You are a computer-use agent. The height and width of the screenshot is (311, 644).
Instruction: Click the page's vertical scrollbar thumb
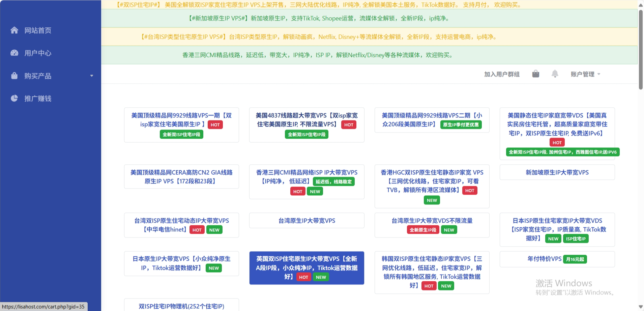click(641, 49)
